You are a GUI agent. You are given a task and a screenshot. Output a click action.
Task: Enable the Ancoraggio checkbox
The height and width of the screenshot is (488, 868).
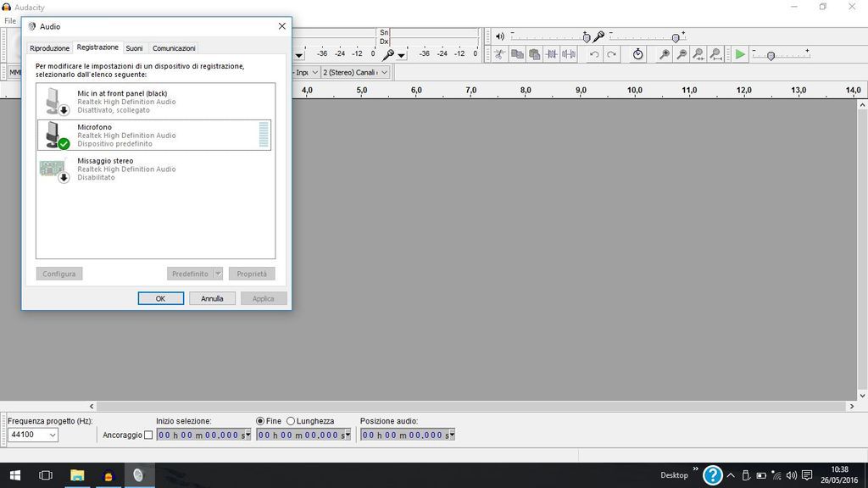click(x=148, y=435)
